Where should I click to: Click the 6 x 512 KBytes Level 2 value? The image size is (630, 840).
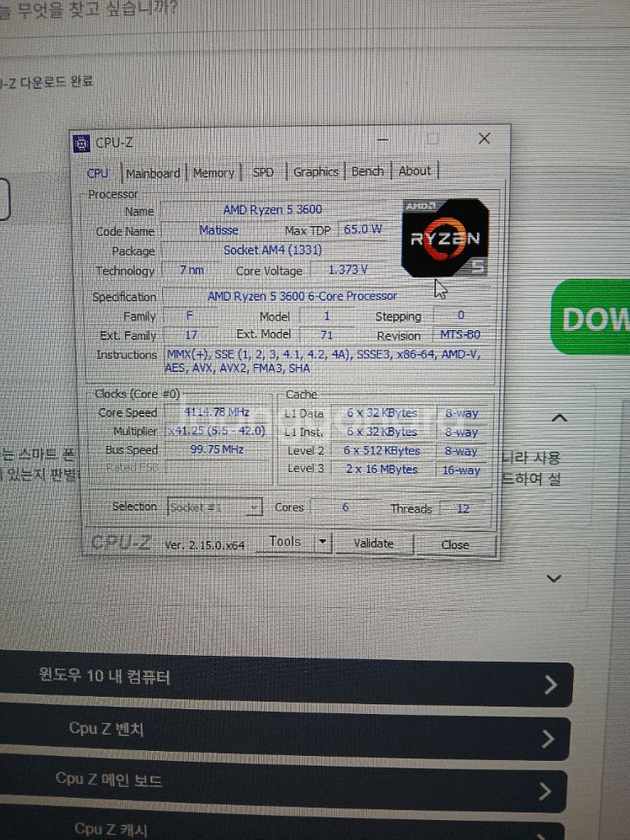pyautogui.click(x=381, y=450)
